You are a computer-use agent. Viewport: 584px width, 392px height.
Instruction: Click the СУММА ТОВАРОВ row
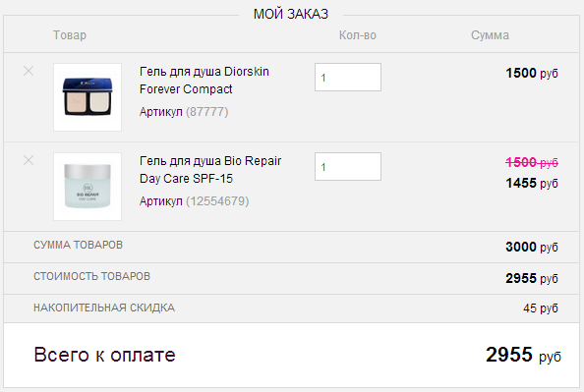point(292,247)
